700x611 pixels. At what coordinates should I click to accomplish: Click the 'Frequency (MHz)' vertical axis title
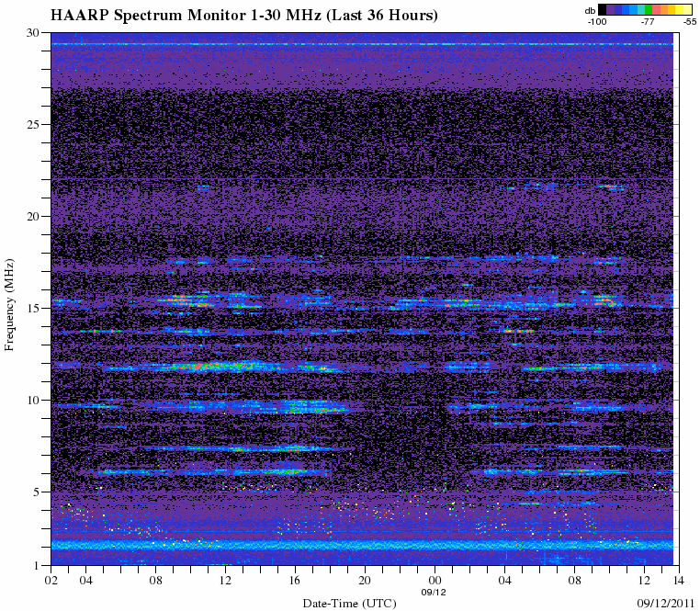click(9, 305)
